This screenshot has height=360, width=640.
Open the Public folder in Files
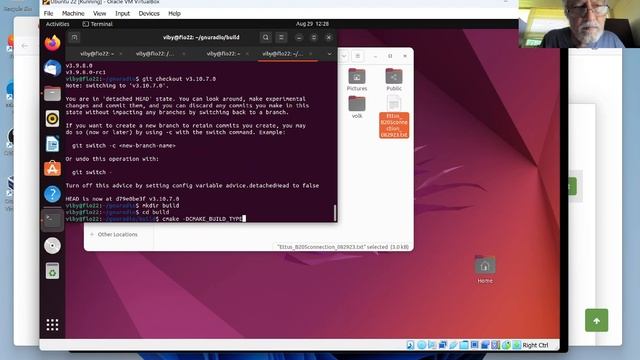(x=394, y=80)
